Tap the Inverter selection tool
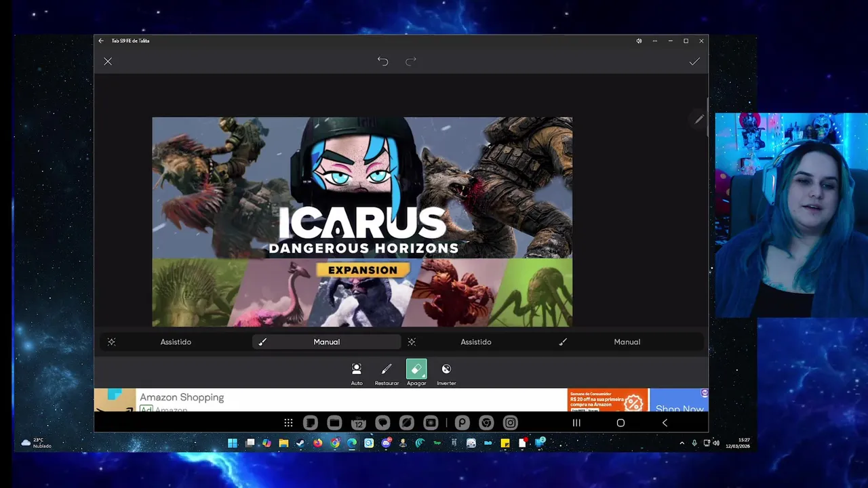The image size is (868, 488). pyautogui.click(x=446, y=373)
